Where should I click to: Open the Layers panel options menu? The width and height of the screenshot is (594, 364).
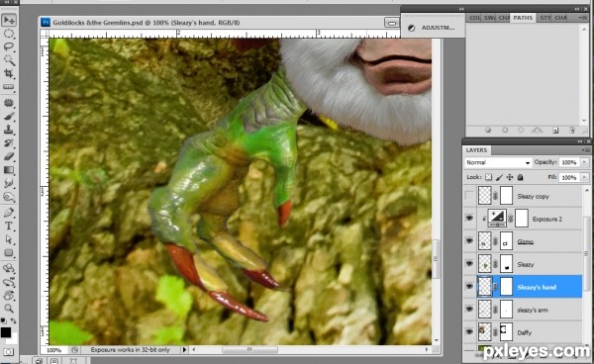tap(586, 150)
